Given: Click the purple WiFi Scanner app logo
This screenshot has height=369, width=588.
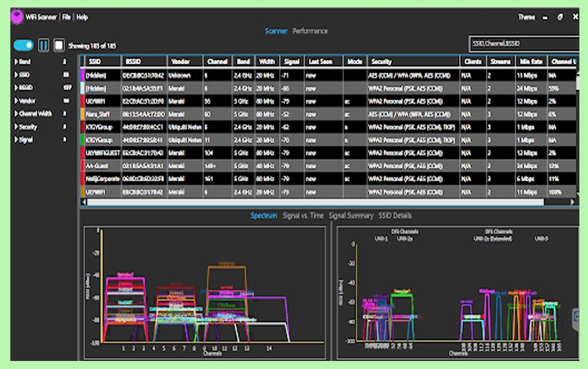Looking at the screenshot, I should 17,17.
